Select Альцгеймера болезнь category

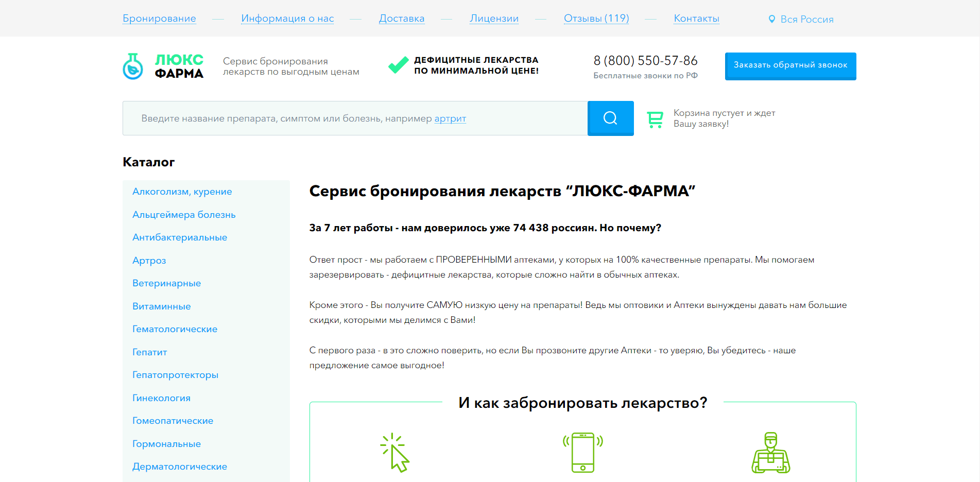pyautogui.click(x=184, y=214)
